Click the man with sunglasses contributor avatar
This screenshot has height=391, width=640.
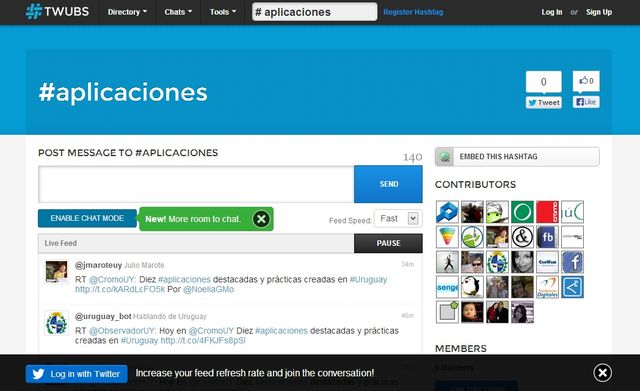(472, 262)
